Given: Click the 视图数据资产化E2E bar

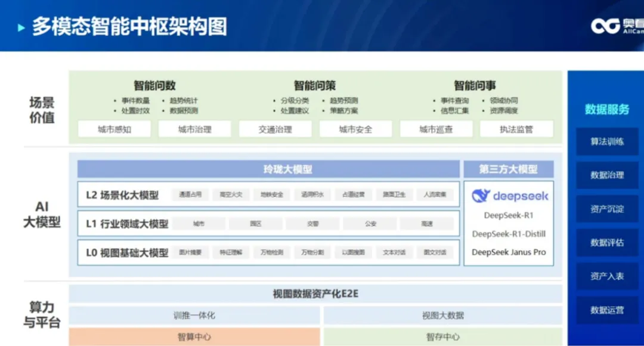Looking at the screenshot, I should [x=315, y=294].
